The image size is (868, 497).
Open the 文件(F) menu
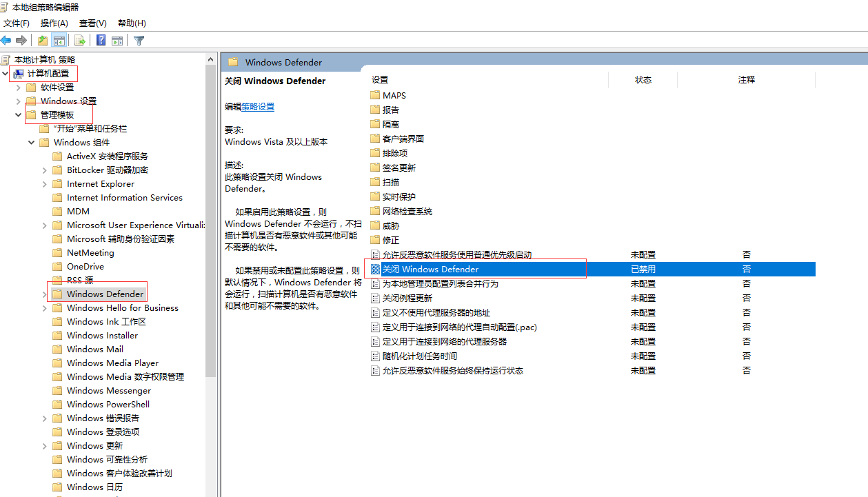point(17,23)
